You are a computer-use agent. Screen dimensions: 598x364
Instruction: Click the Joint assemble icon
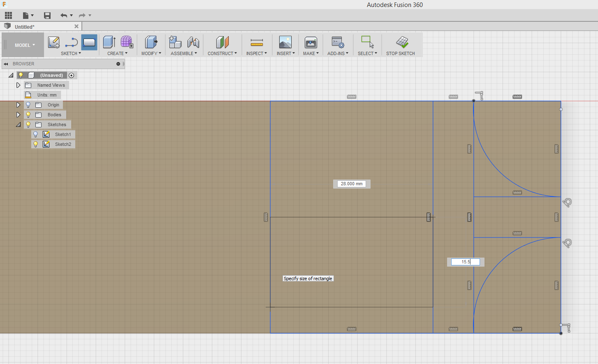(193, 42)
